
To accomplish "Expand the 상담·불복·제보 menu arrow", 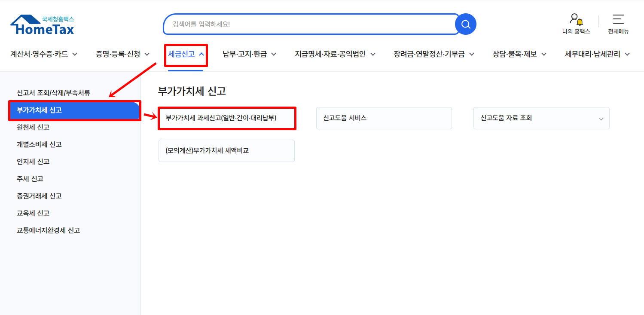I will [544, 54].
